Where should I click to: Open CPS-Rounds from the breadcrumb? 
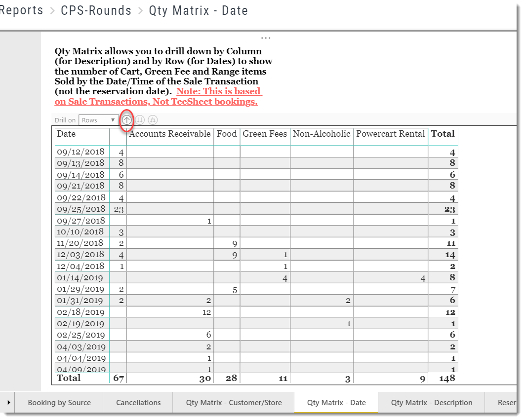pyautogui.click(x=96, y=10)
